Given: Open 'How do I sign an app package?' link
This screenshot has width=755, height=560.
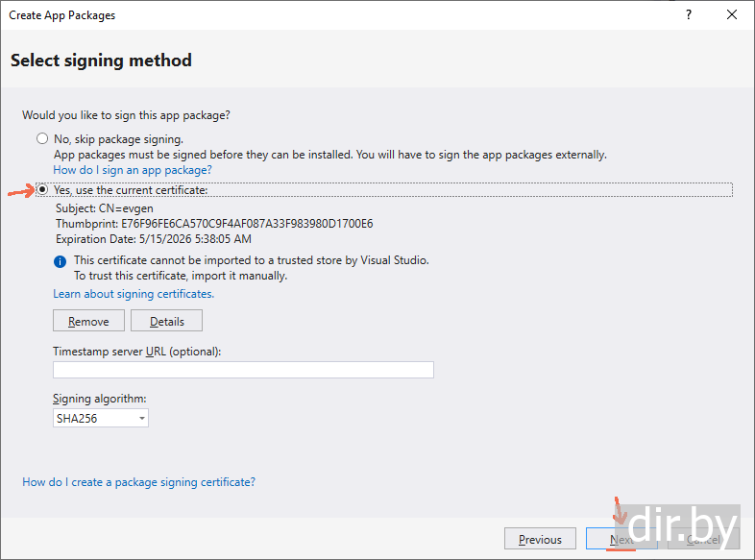Looking at the screenshot, I should (133, 170).
